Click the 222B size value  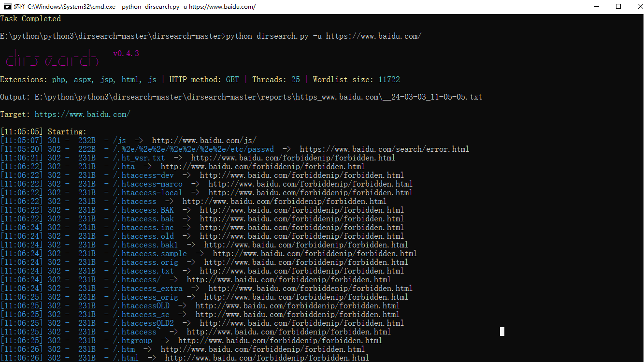[x=87, y=149]
